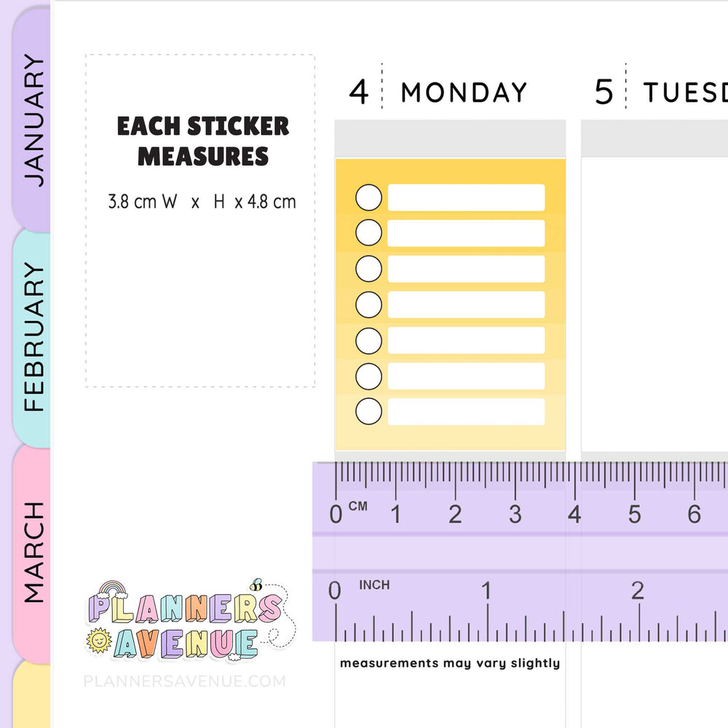
Task: Open the JANUARY side tab
Action: click(x=33, y=120)
